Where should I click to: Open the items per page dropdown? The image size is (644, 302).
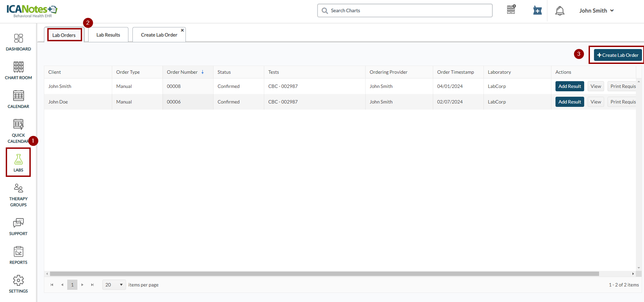point(114,285)
